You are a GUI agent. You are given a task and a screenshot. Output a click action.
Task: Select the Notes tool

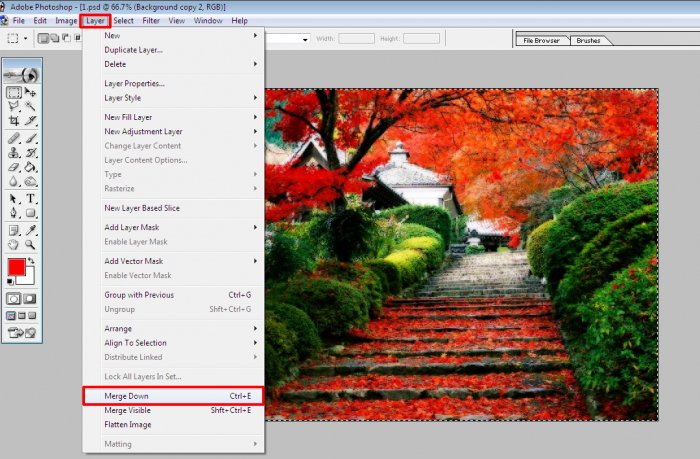tap(13, 230)
